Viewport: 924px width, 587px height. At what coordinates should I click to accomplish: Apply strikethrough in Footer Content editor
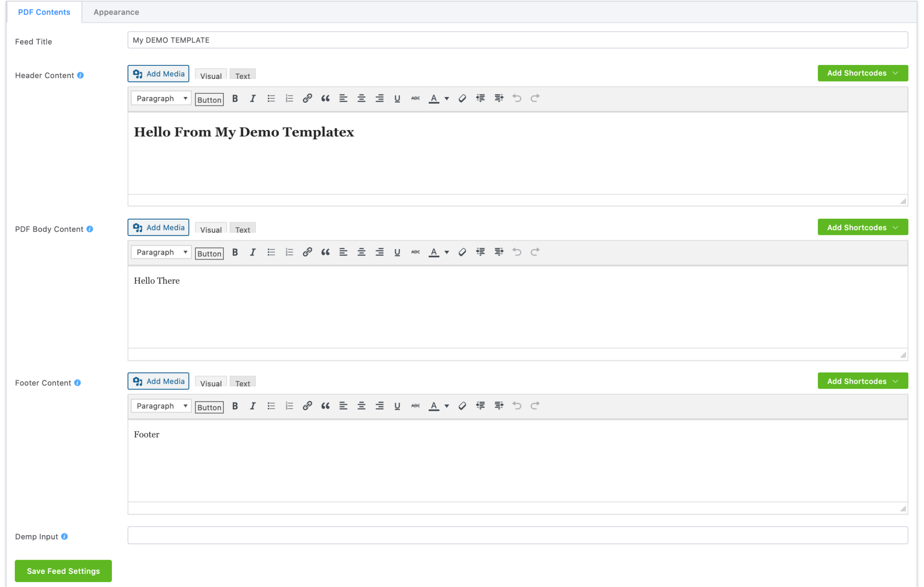(x=415, y=406)
